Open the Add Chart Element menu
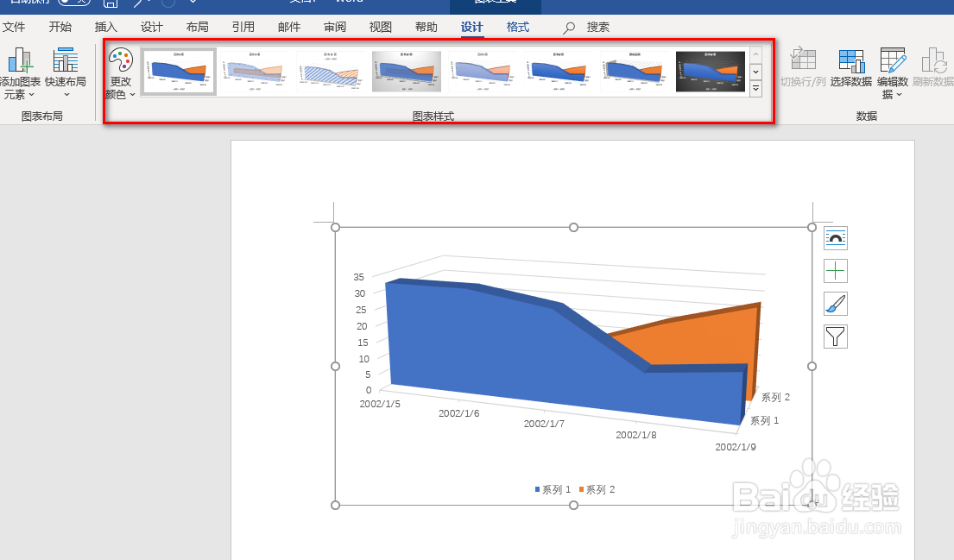Viewport: 954px width, 560px height. [20, 73]
